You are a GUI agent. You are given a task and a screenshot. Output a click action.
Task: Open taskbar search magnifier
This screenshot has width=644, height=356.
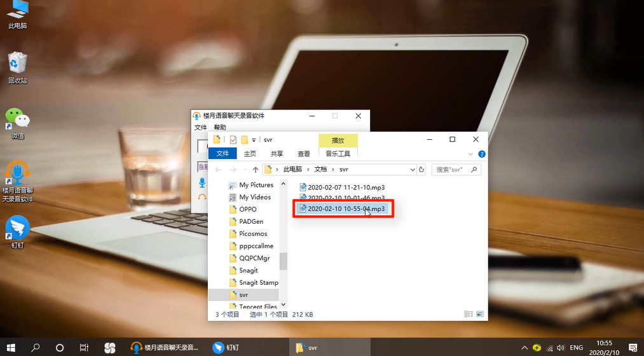pos(36,348)
